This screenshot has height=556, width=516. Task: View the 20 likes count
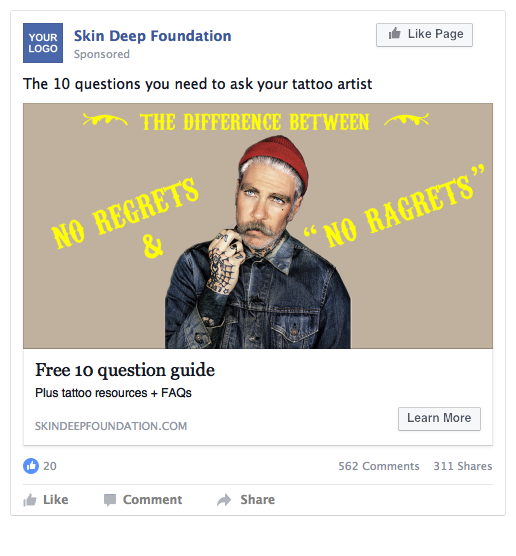tap(50, 466)
